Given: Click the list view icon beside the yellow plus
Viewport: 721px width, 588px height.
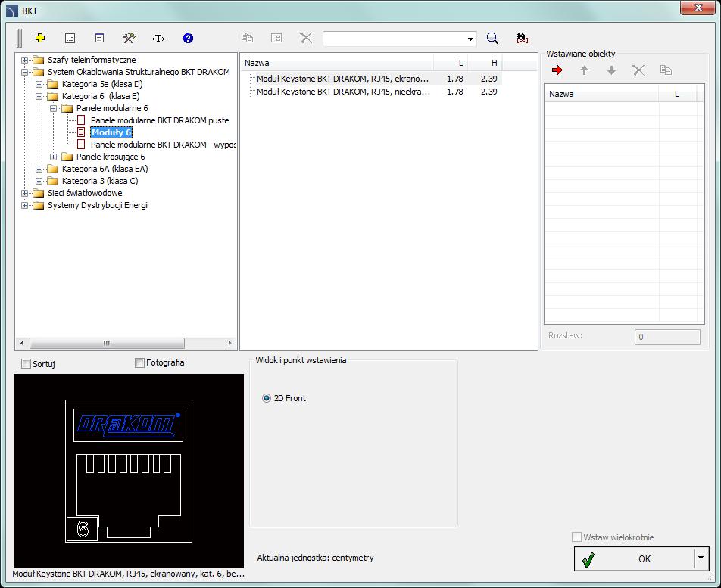Looking at the screenshot, I should point(70,38).
